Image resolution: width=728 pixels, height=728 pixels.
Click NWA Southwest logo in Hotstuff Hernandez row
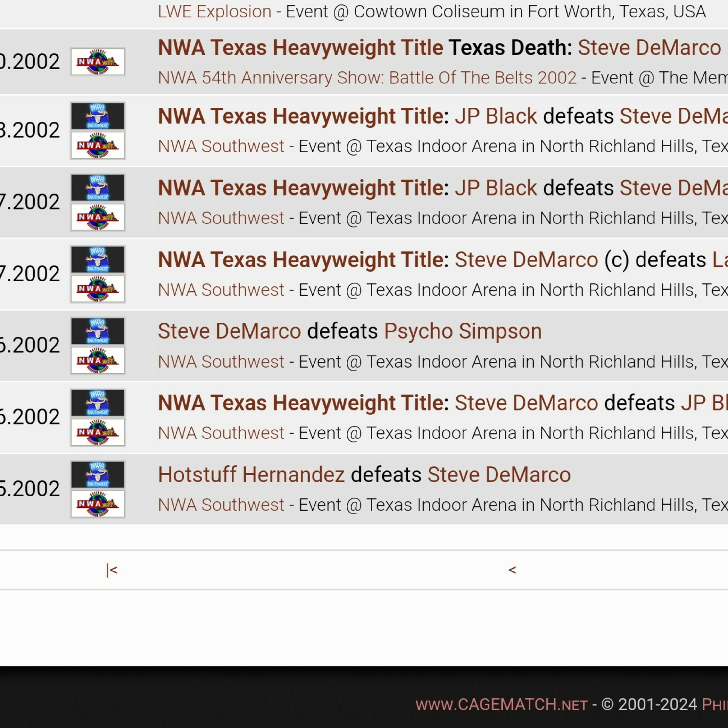point(98,474)
